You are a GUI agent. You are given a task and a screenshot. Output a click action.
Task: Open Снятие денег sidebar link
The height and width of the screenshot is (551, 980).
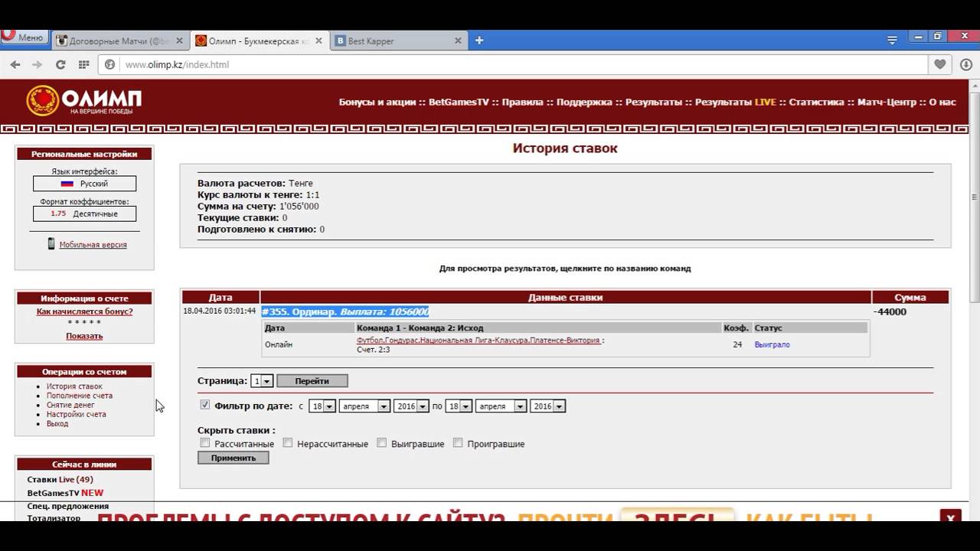[x=70, y=405]
